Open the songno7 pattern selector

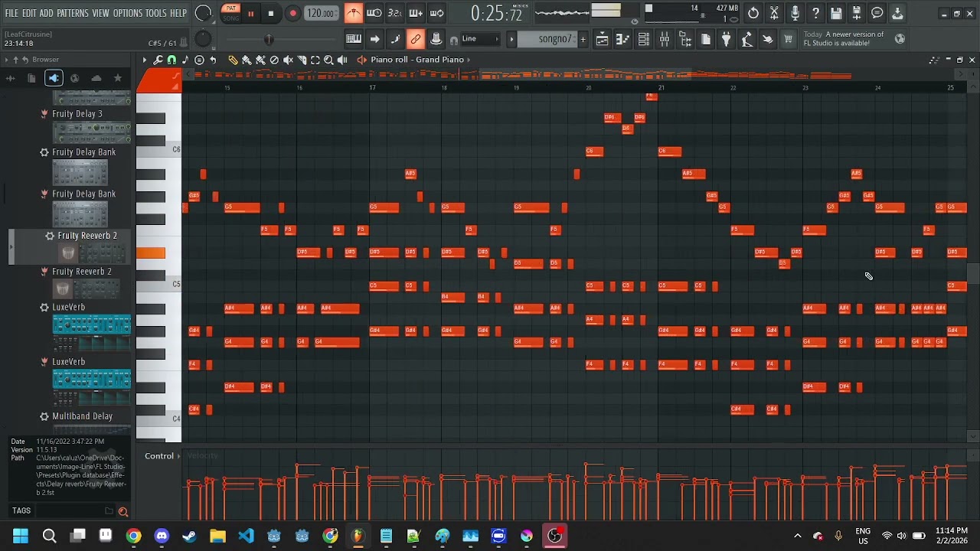[547, 39]
